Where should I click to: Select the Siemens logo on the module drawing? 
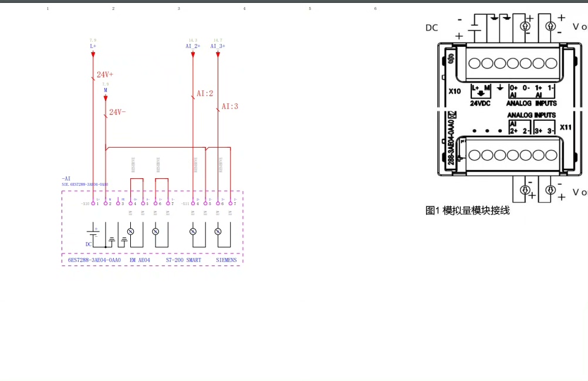point(451,59)
